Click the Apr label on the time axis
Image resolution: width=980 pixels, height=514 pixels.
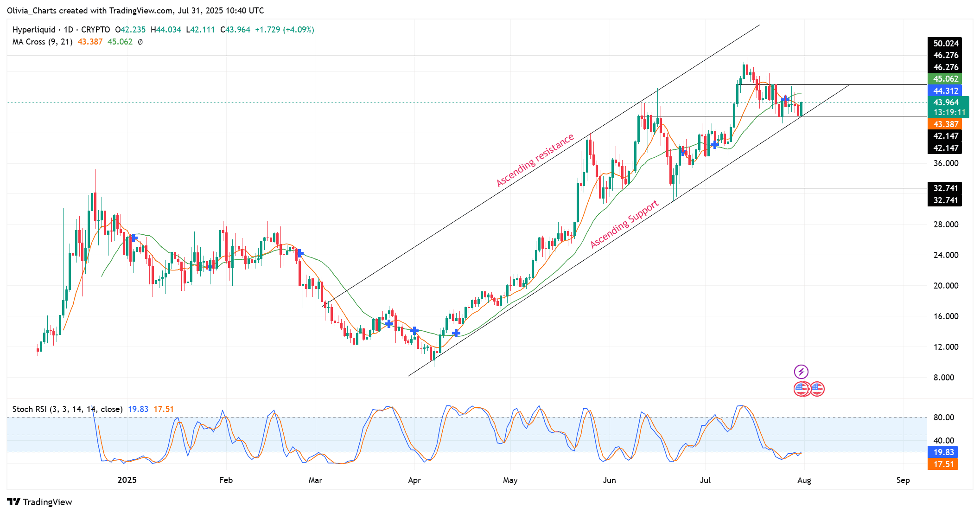[x=414, y=480]
